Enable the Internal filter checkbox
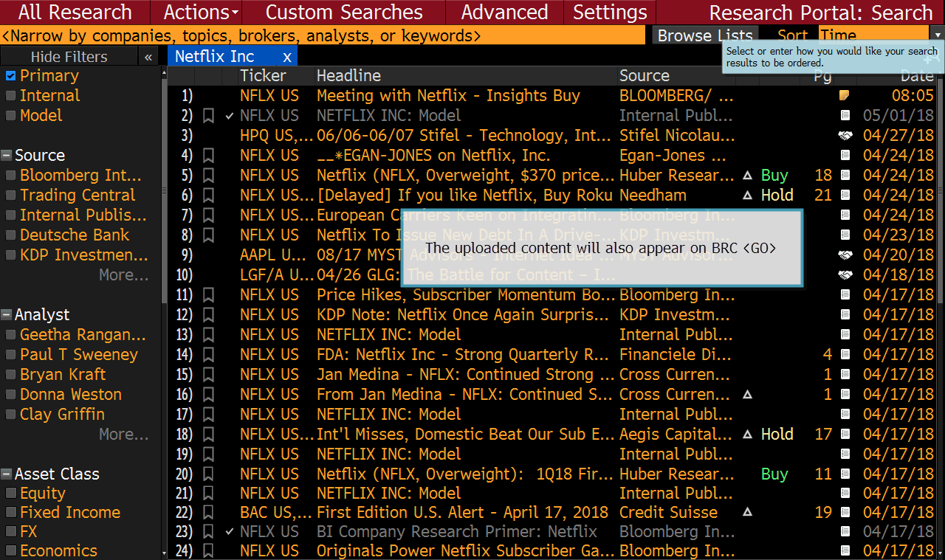Image resolution: width=945 pixels, height=560 pixels. click(x=10, y=95)
